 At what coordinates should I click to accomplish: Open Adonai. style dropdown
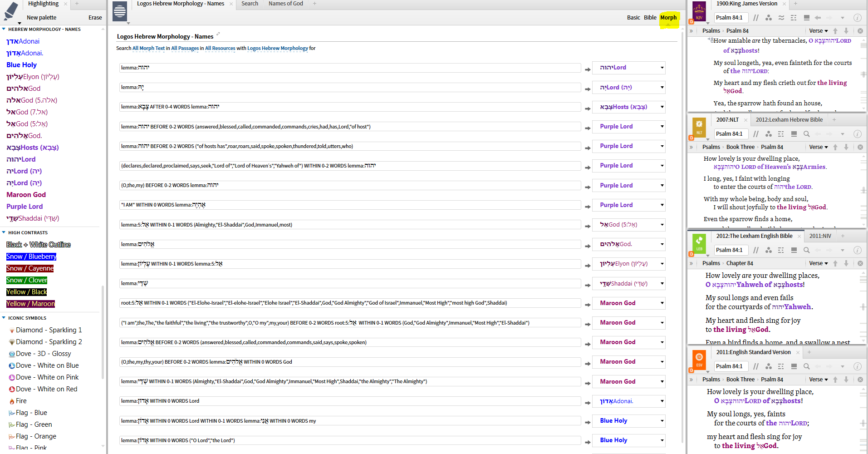coord(662,401)
